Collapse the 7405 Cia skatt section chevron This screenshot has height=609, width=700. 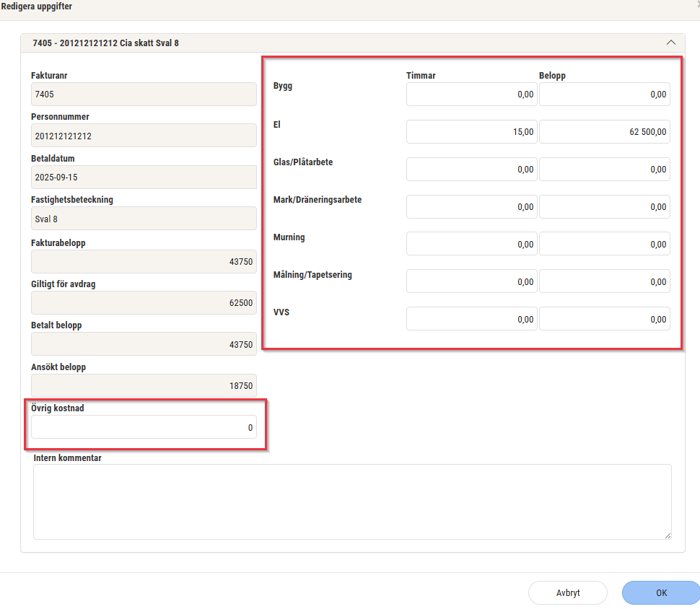670,43
